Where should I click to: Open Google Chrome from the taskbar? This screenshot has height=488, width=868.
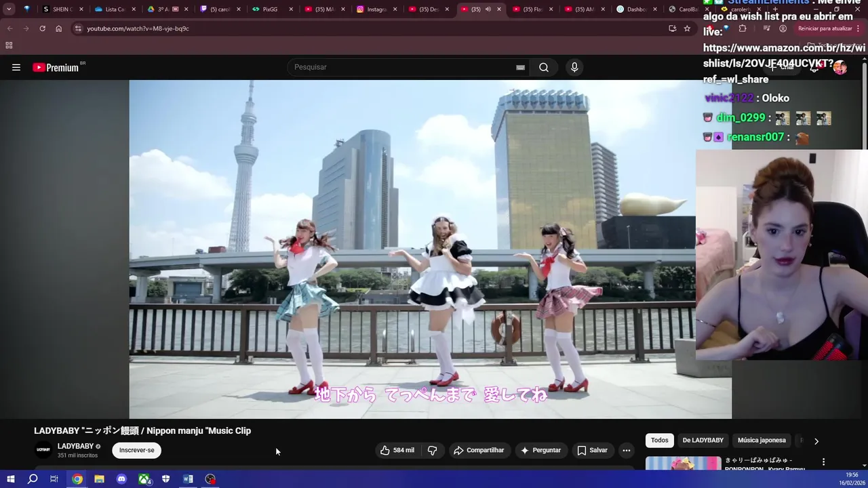coord(77,479)
